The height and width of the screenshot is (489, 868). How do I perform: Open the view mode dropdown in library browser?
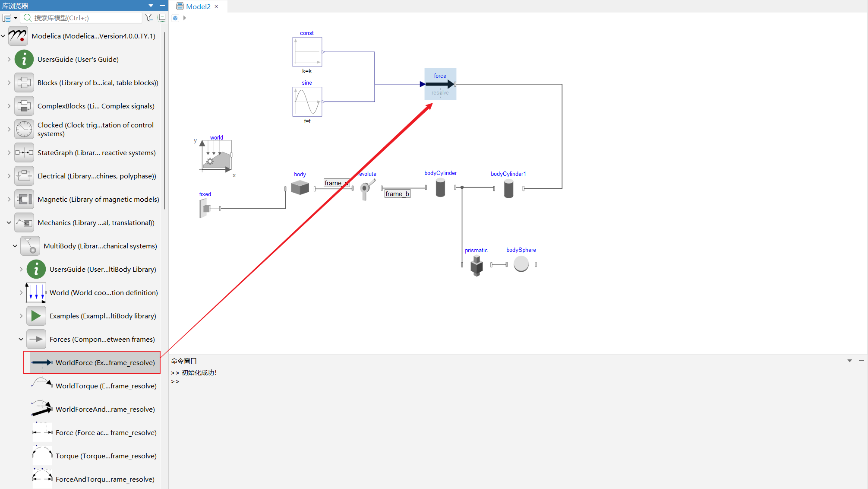[10, 18]
